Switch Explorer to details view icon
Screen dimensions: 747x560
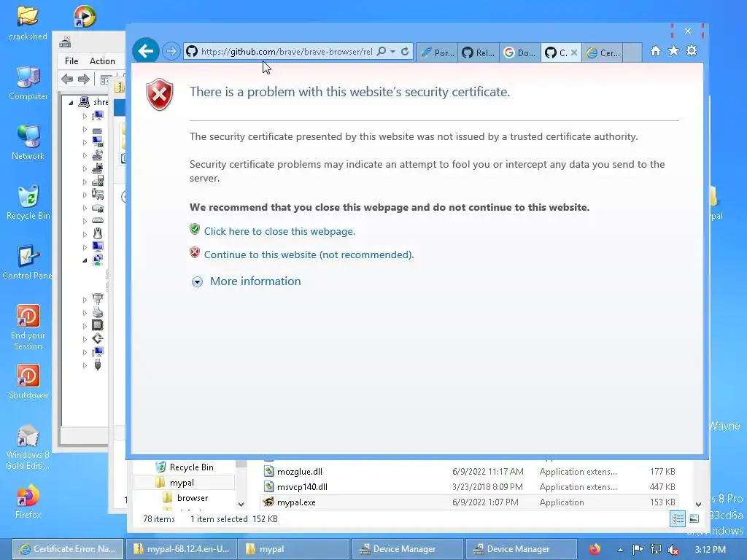(x=678, y=519)
